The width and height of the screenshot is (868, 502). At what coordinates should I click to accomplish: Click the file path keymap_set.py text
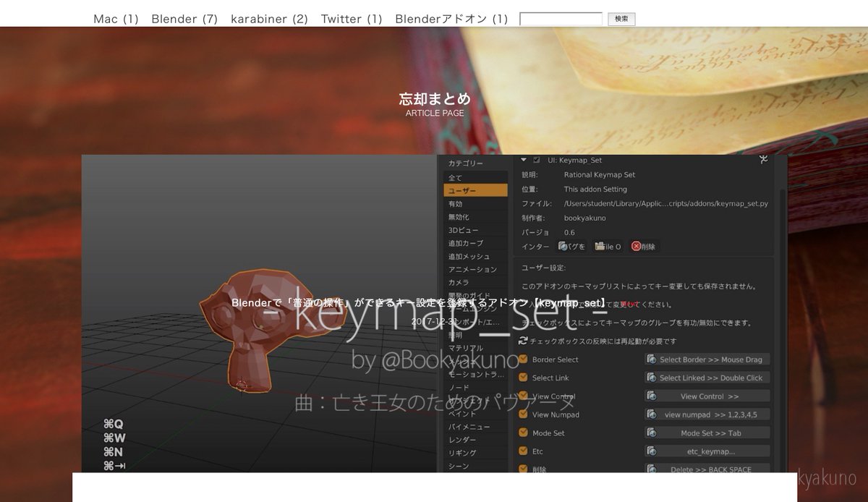coord(665,204)
